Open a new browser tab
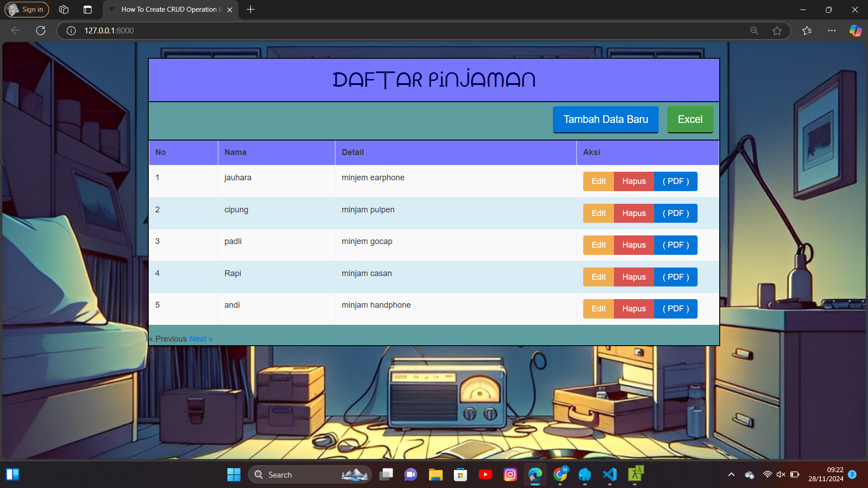 coord(250,9)
